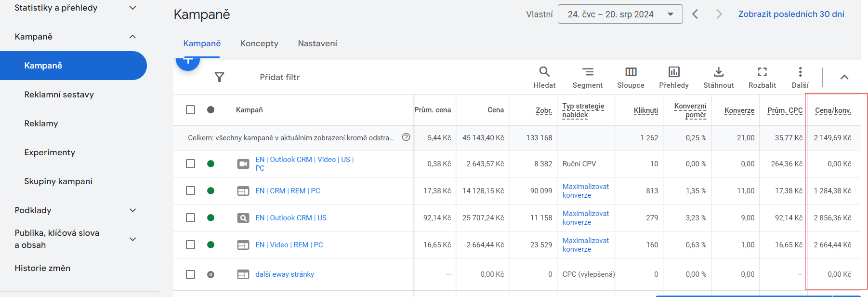Viewport: 868px width, 297px height.
Task: Click video campaign type icon for Outlook CRM Video
Action: point(243,164)
